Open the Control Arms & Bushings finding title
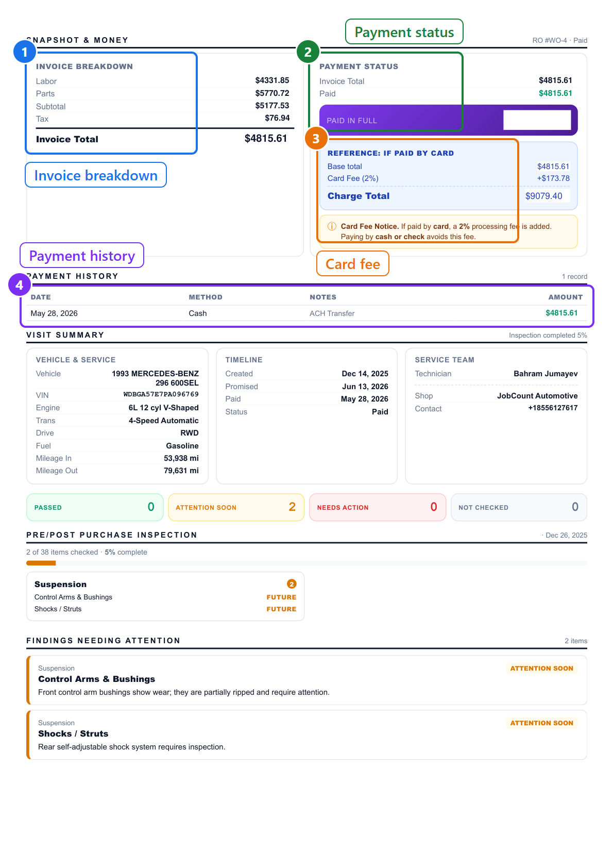Image resolution: width=613 pixels, height=868 pixels. pyautogui.click(x=96, y=679)
